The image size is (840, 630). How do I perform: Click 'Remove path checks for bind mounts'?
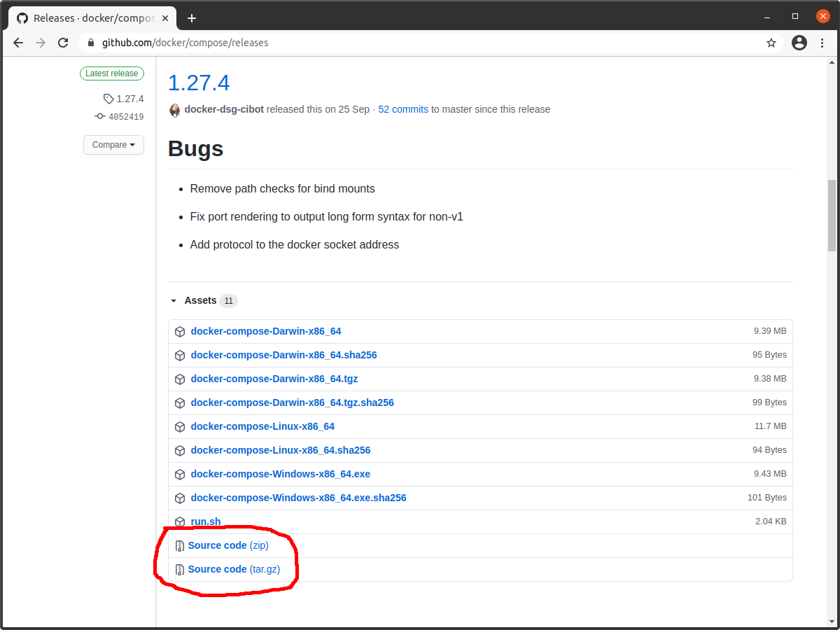pyautogui.click(x=282, y=189)
